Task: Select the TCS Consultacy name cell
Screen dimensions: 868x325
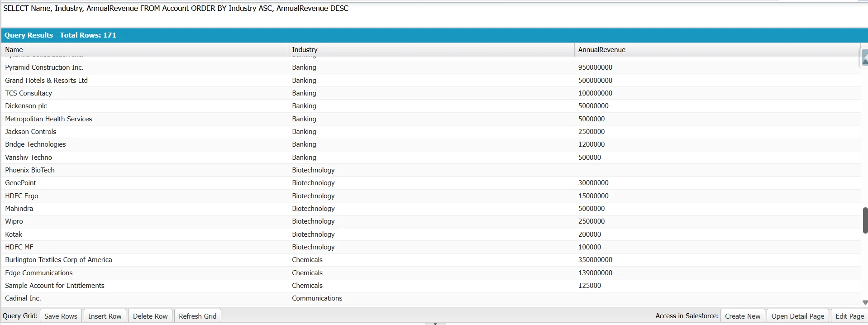Action: click(x=144, y=93)
